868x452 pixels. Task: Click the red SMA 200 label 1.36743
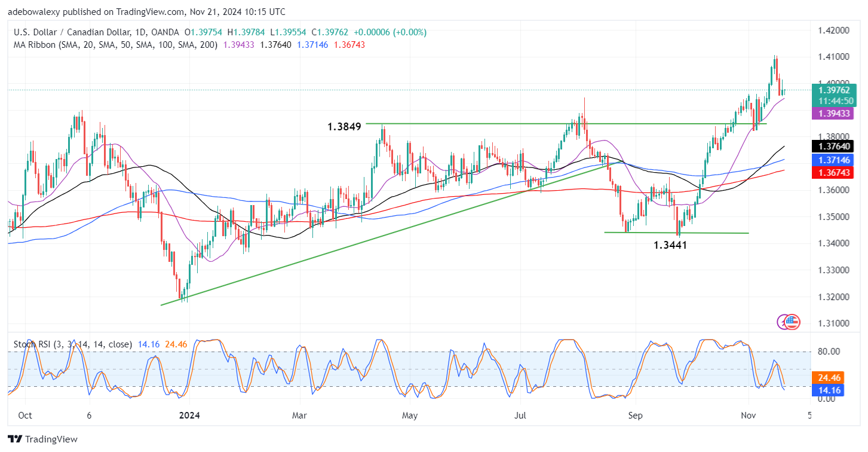[834, 172]
